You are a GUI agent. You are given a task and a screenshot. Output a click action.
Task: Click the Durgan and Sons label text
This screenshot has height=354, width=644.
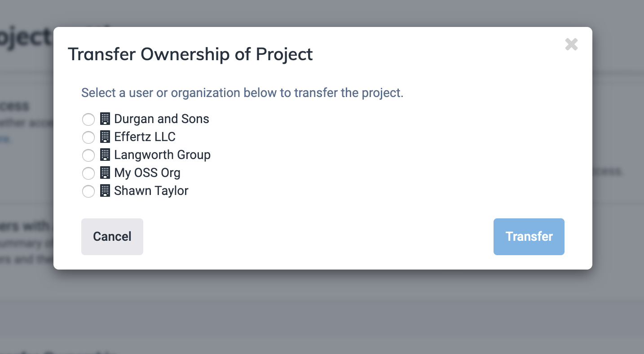coord(162,119)
